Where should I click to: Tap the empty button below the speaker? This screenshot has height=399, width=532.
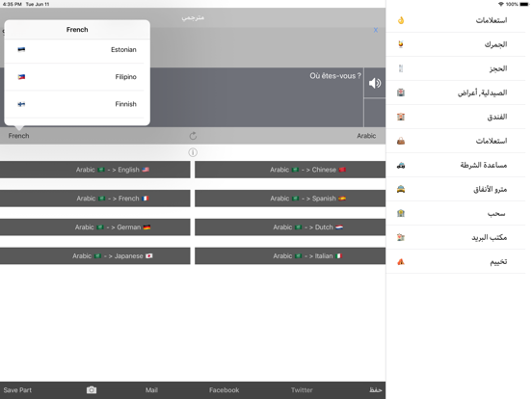(x=375, y=113)
